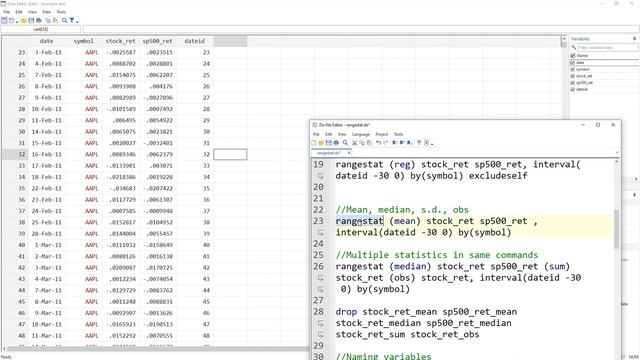Open Language menu in Do-file Editor

pos(360,134)
